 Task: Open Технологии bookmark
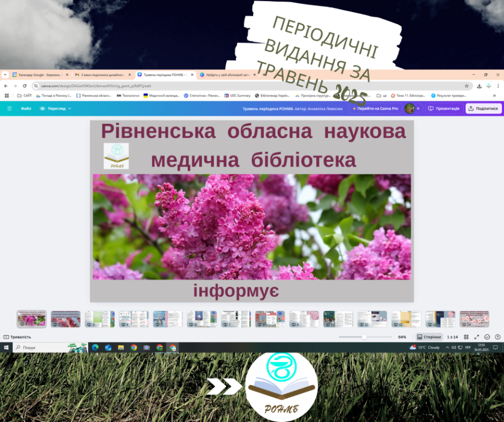pos(128,95)
